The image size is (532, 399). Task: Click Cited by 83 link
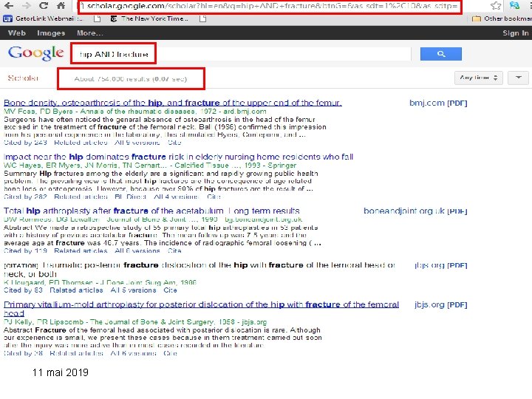23,290
